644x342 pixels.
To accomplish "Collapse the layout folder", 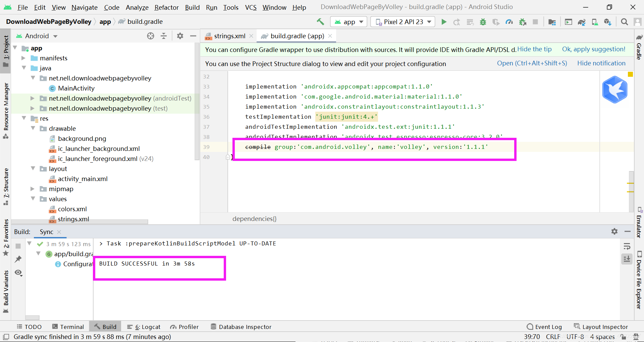I will click(33, 168).
